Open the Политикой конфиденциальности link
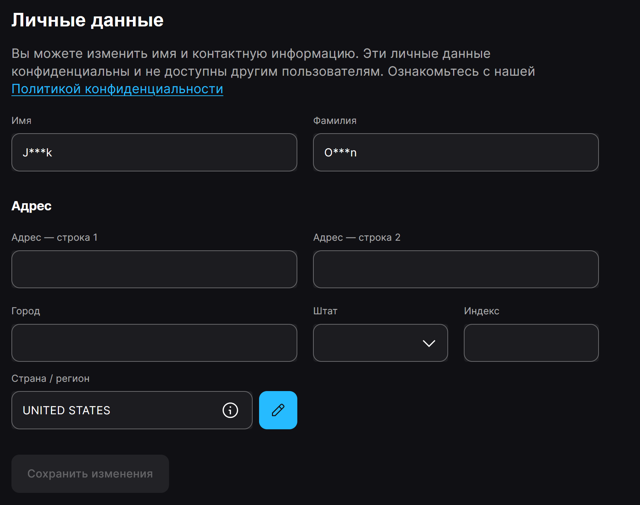This screenshot has width=640, height=505. pos(117,89)
